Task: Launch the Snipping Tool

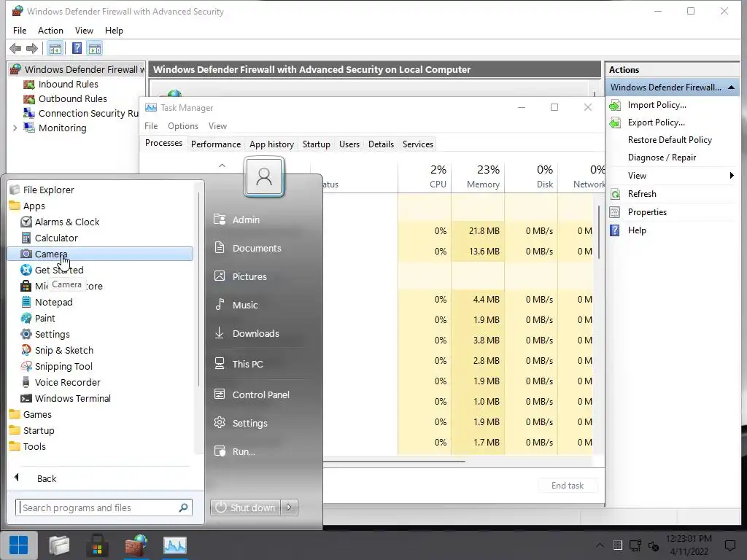Action: tap(63, 367)
